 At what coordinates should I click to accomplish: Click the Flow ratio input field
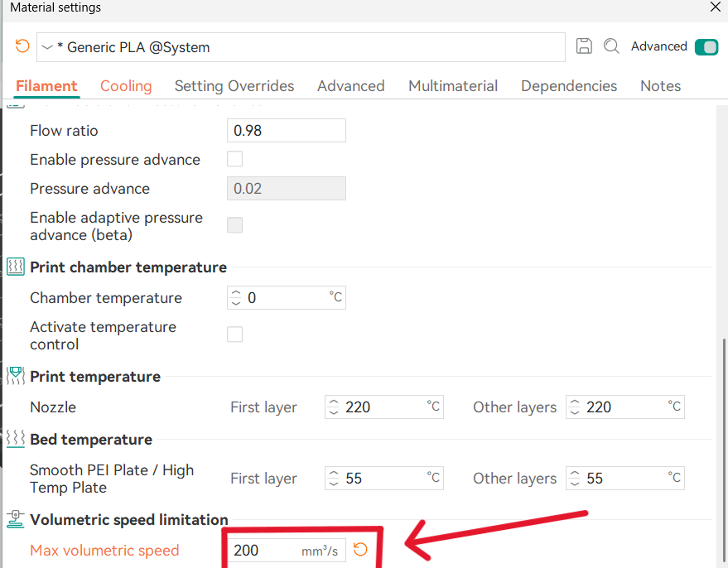point(286,131)
